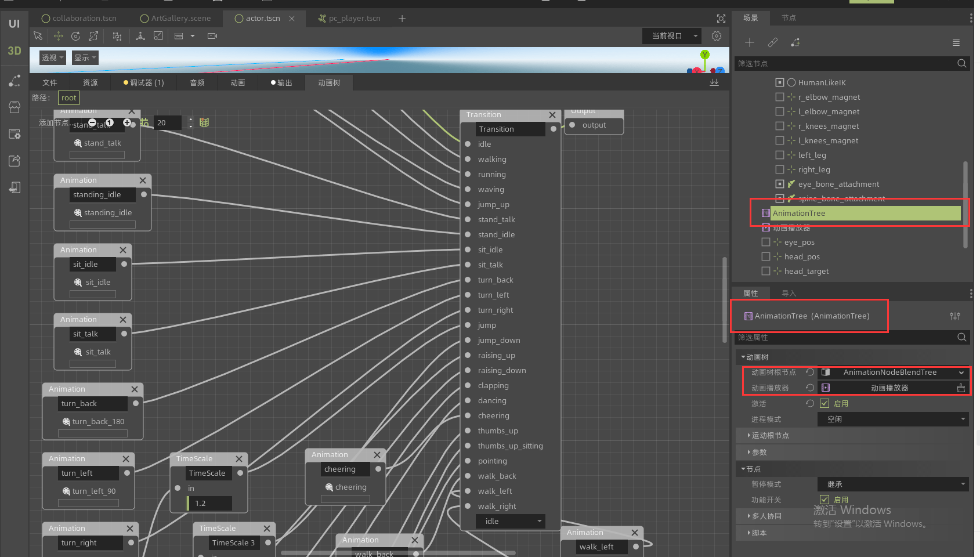Open the 显示 display dropdown
The height and width of the screenshot is (557, 980).
85,57
